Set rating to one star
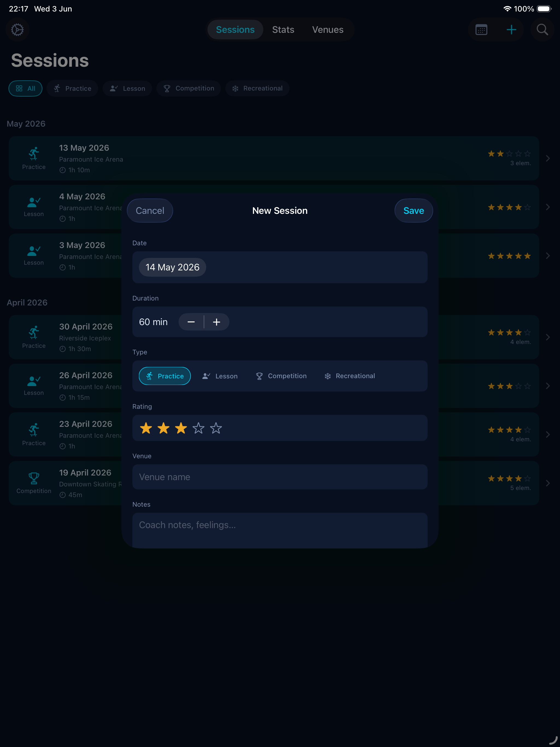Image resolution: width=560 pixels, height=747 pixels. point(146,428)
